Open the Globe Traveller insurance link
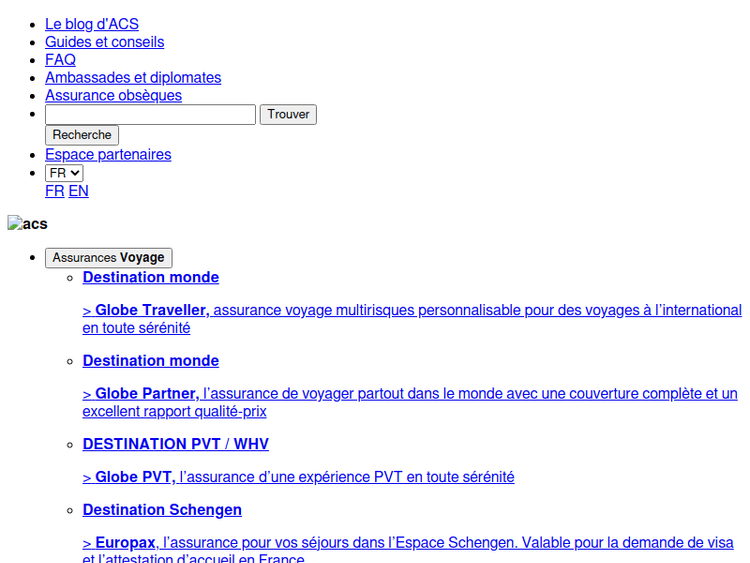Image resolution: width=750 pixels, height=563 pixels. click(412, 319)
